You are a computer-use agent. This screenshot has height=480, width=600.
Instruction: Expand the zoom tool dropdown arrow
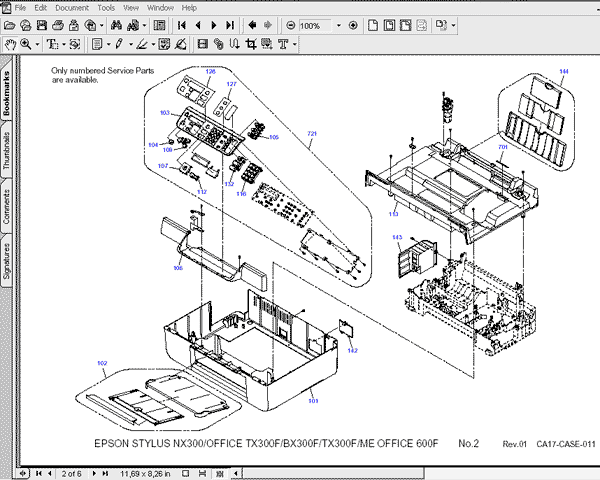(37, 45)
